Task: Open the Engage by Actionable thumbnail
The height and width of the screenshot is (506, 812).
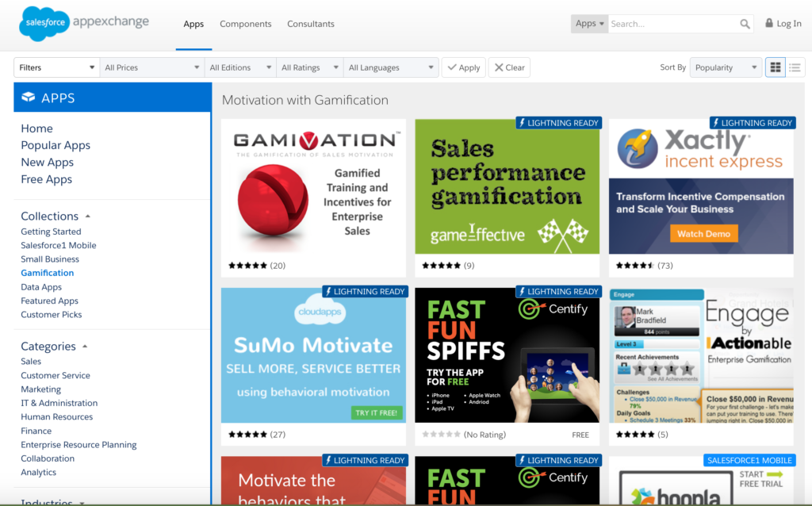Action: pyautogui.click(x=701, y=355)
